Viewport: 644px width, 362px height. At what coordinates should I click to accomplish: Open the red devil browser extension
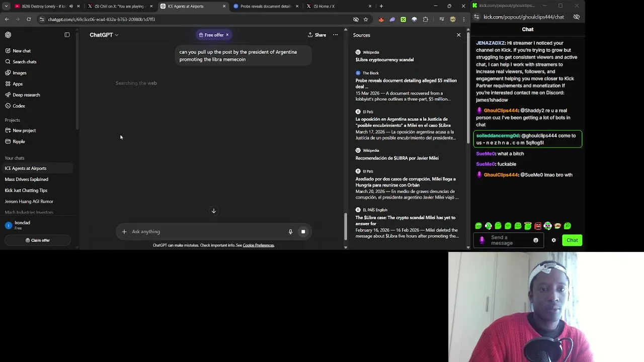pos(381,20)
